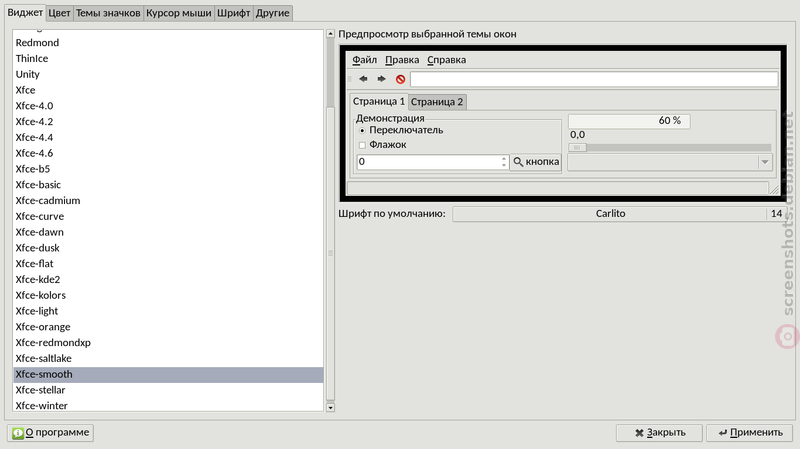Viewport: 800px width, 449px height.
Task: Select the Unity theme
Action: click(x=168, y=74)
